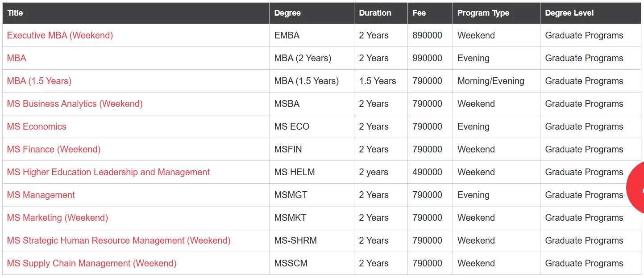Open the MS Management program link

[41, 195]
